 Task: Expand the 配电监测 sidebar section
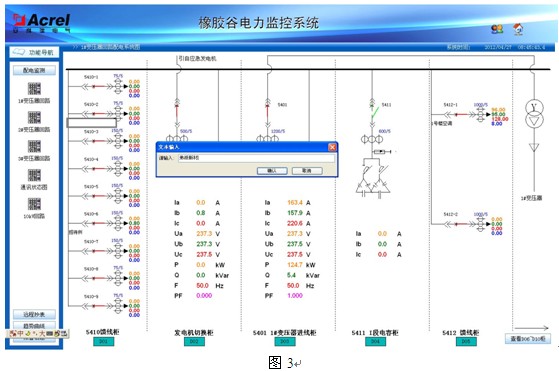click(34, 70)
